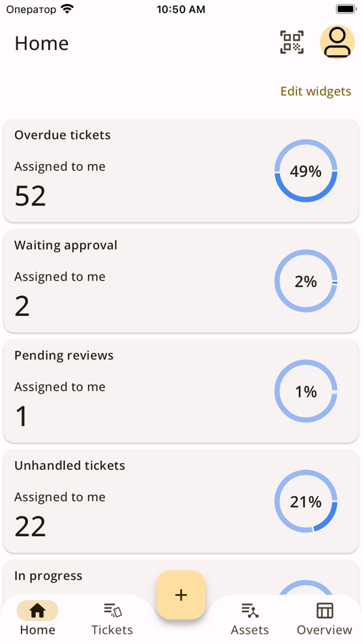Select the 2% progress ring
The height and width of the screenshot is (644, 362).
[x=306, y=281]
